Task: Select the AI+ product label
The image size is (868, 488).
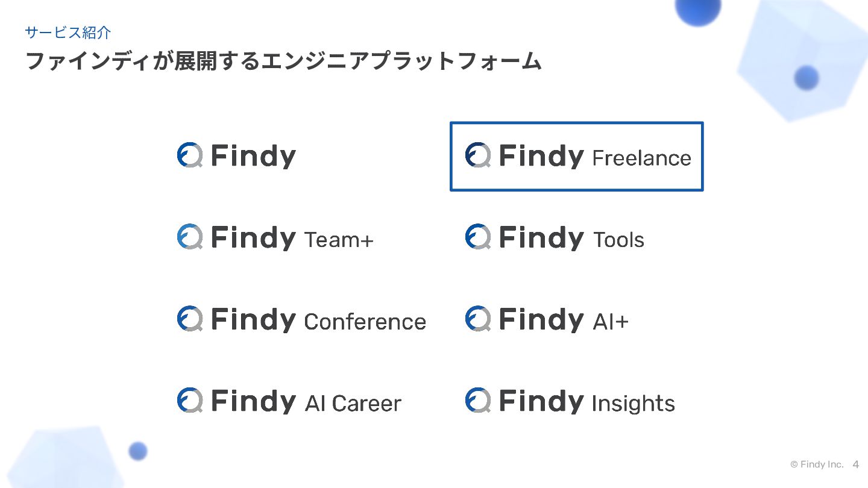Action: 611,322
